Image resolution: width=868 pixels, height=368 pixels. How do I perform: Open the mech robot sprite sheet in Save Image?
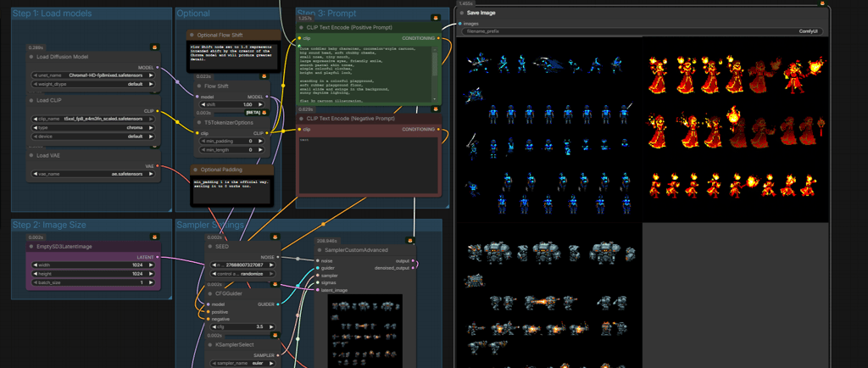click(549, 296)
